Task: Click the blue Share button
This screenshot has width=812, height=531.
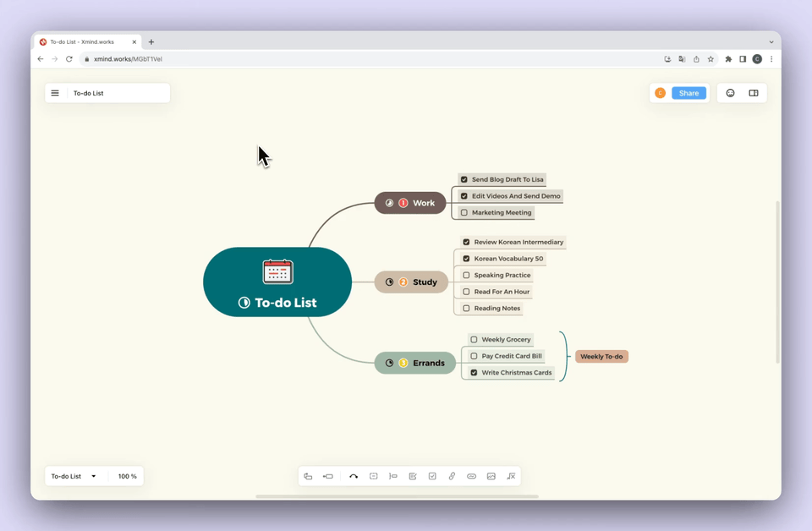Action: [689, 93]
